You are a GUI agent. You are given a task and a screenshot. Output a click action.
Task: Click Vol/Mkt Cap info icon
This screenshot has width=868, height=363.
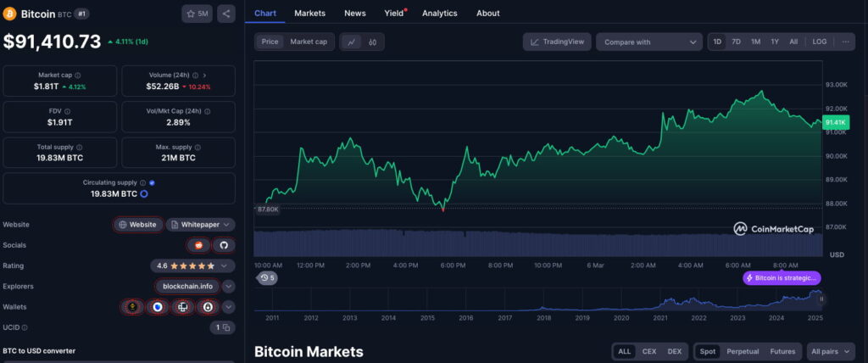pyautogui.click(x=207, y=111)
